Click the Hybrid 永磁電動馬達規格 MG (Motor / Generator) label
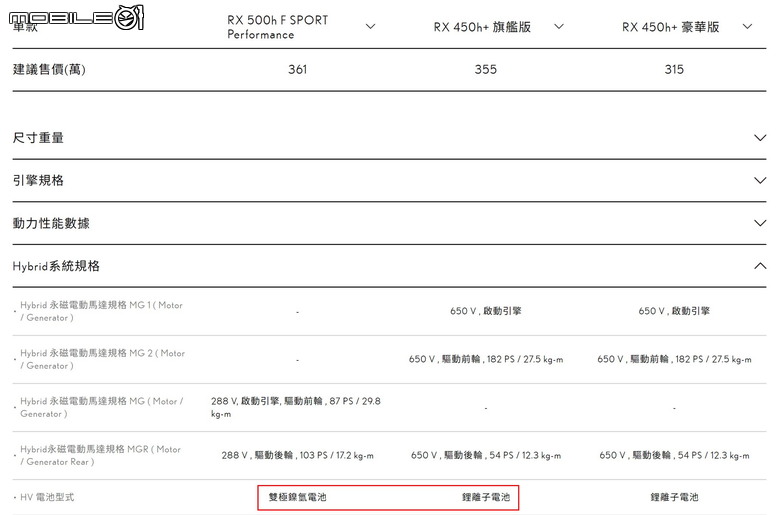 (102, 407)
